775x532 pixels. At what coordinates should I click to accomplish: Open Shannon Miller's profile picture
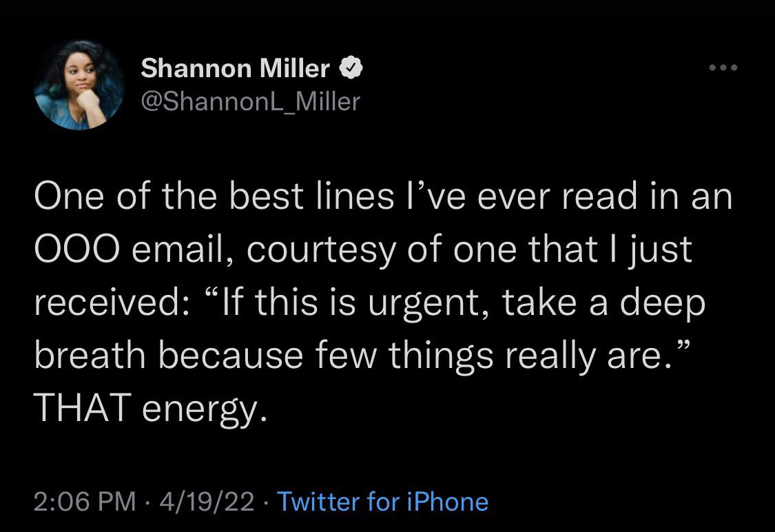point(79,85)
